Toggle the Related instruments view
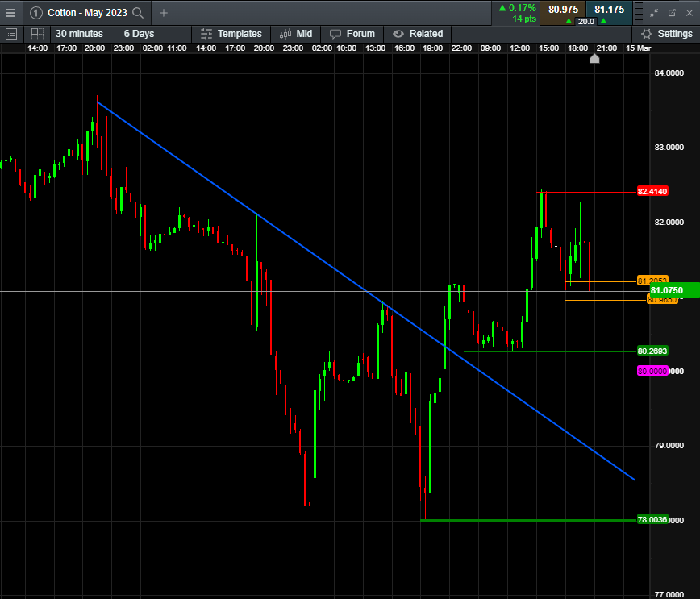Image resolution: width=700 pixels, height=599 pixels. [x=418, y=34]
